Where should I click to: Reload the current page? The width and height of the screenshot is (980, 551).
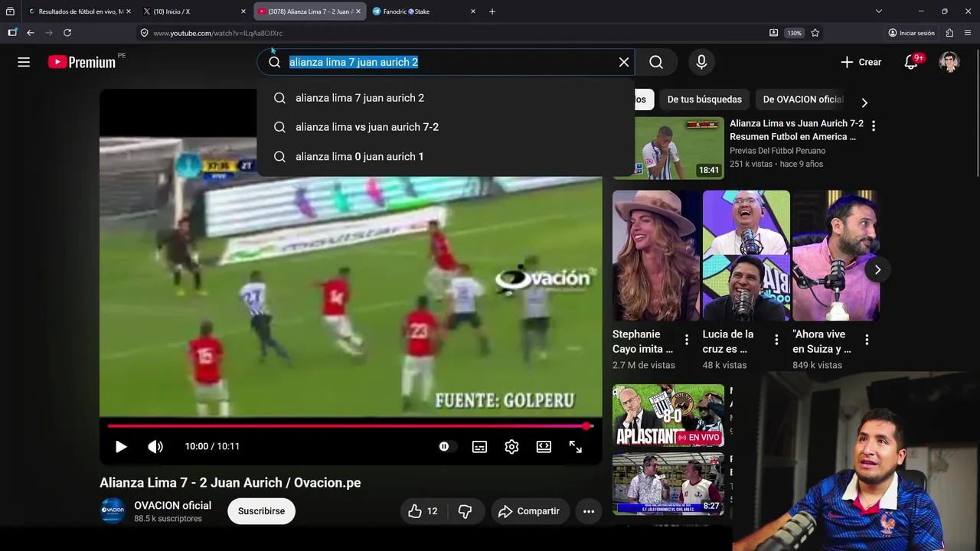[67, 33]
